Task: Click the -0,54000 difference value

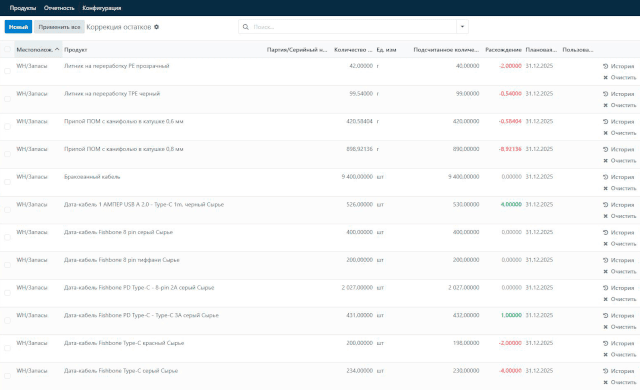Action: point(510,94)
